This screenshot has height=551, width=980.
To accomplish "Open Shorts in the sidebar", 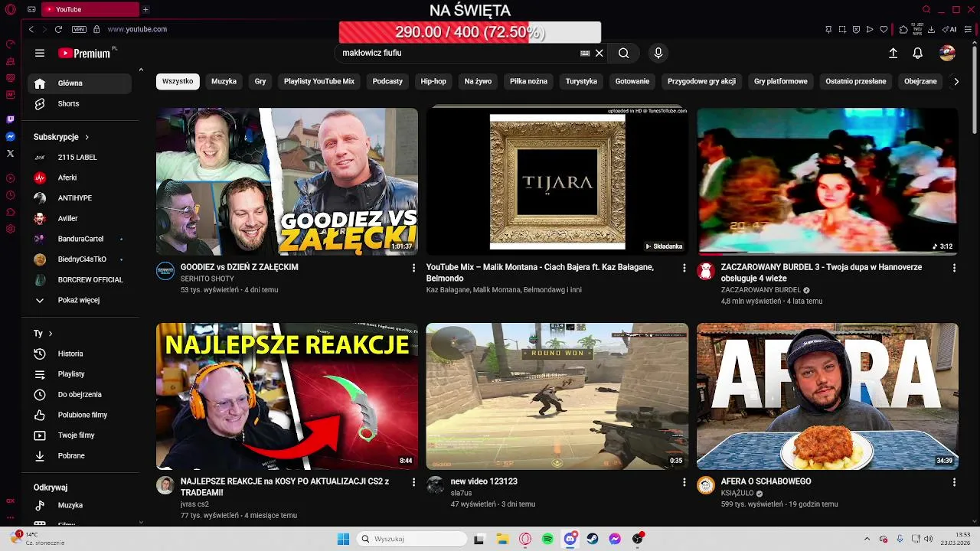I will pos(80,103).
